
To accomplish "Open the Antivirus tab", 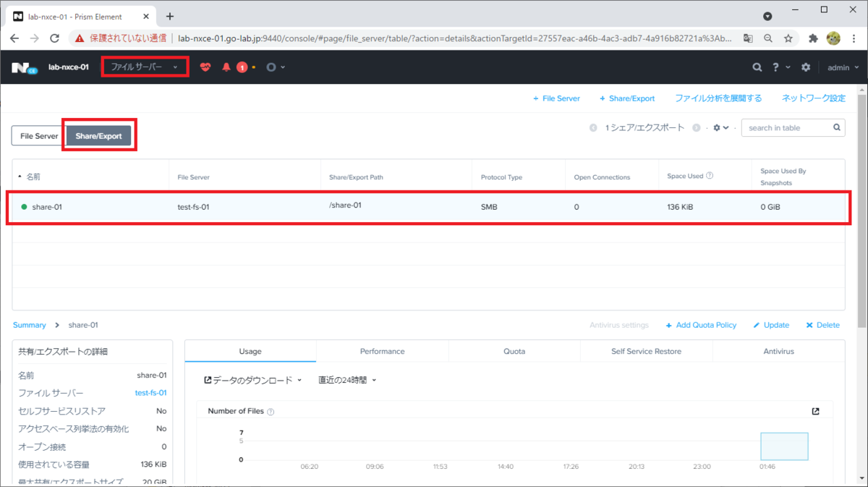I will pos(779,351).
